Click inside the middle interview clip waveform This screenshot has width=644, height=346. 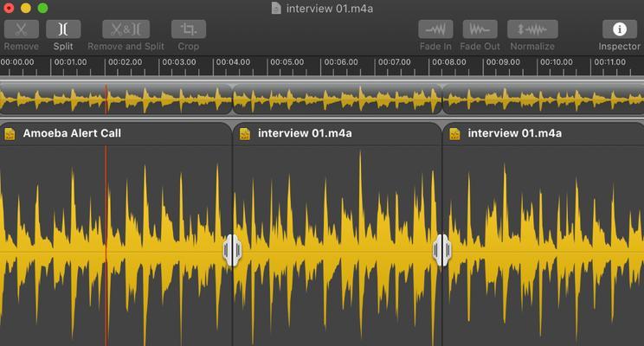(x=338, y=247)
